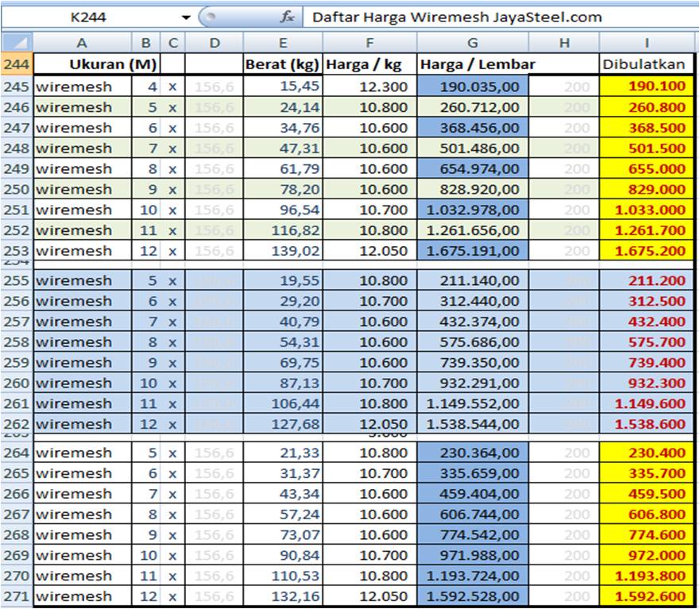Select yellow cell showing 190.100
The image size is (700, 609).
(647, 86)
